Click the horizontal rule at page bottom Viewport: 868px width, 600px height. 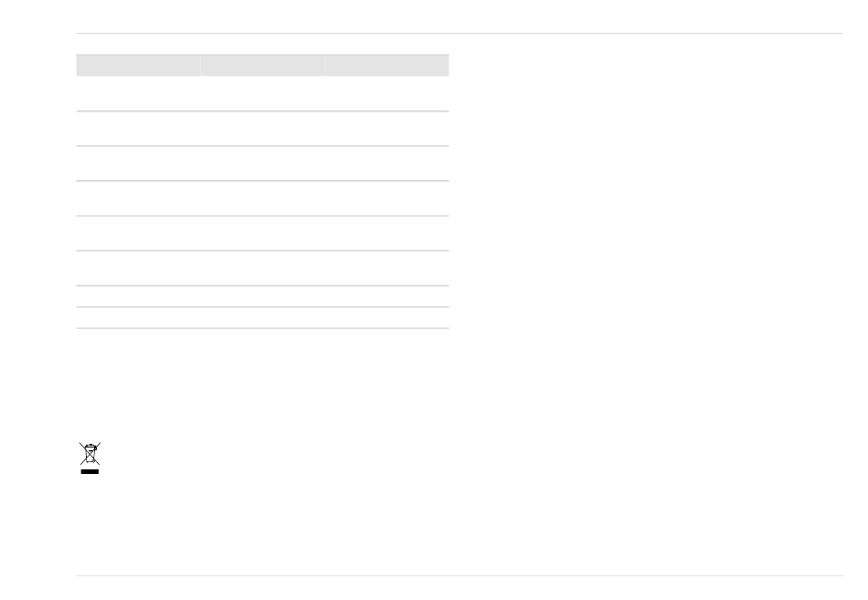(460, 575)
